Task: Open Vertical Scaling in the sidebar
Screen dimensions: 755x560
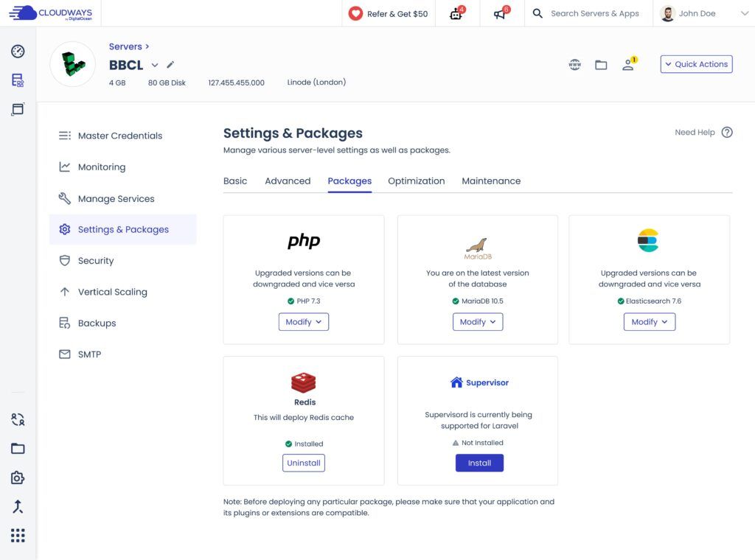Action: [x=123, y=292]
